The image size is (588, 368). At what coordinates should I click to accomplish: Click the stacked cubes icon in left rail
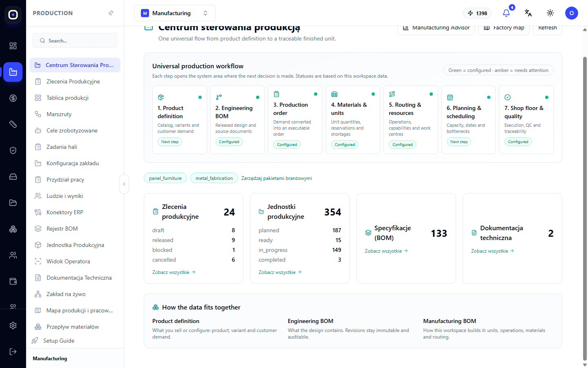pos(13,229)
